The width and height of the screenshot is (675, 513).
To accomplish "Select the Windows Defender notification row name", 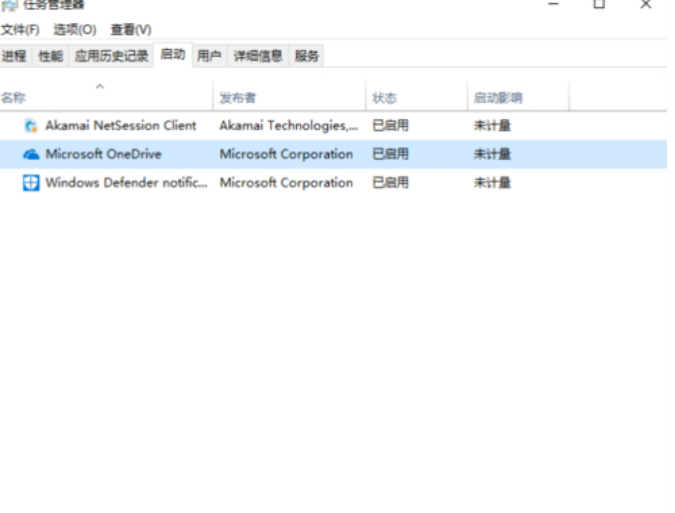I will tap(126, 183).
